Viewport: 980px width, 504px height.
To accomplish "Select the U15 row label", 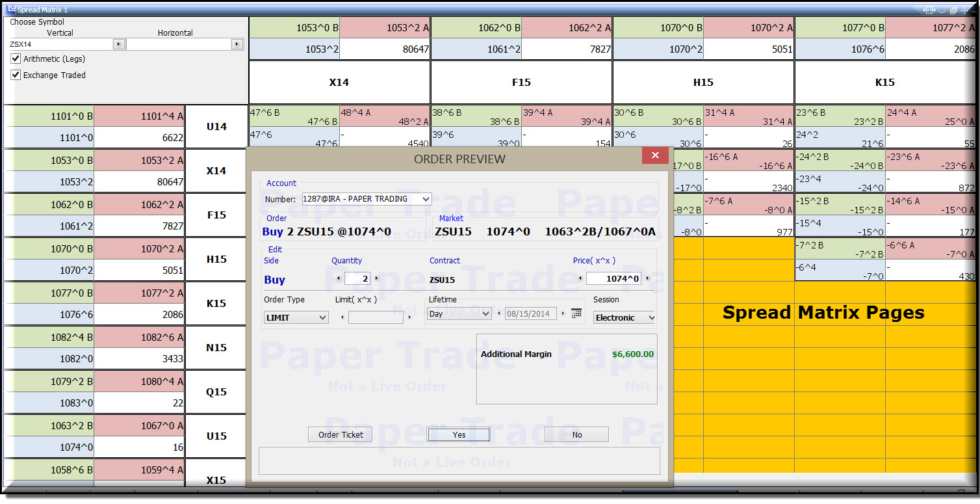I will (x=216, y=436).
